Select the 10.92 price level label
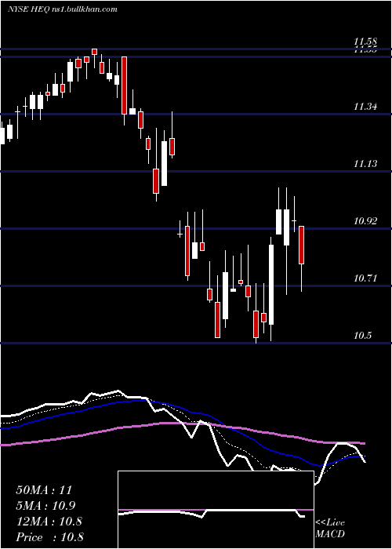Screen dimensions: 392x549 tap(365, 221)
